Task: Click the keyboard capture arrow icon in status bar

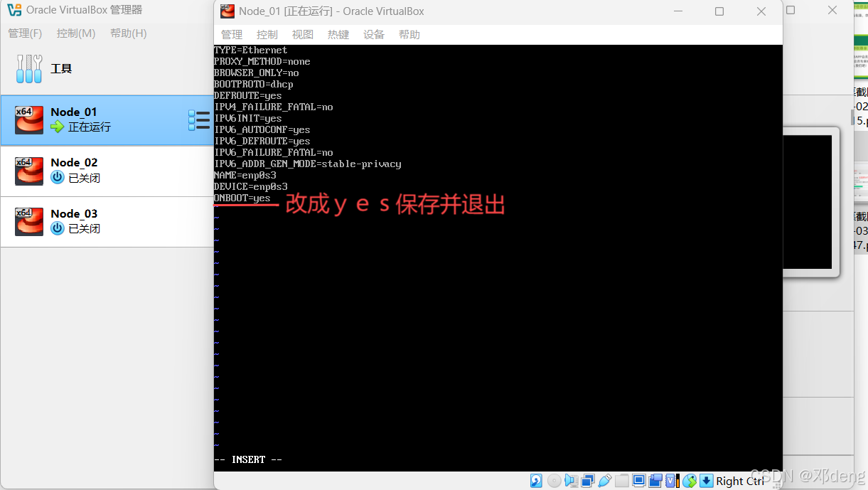Action: click(x=707, y=481)
